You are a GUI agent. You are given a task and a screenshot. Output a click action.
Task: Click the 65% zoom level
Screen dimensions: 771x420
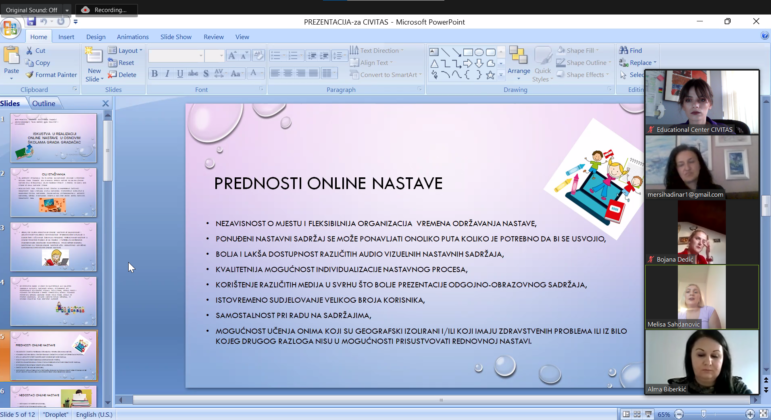click(x=663, y=415)
